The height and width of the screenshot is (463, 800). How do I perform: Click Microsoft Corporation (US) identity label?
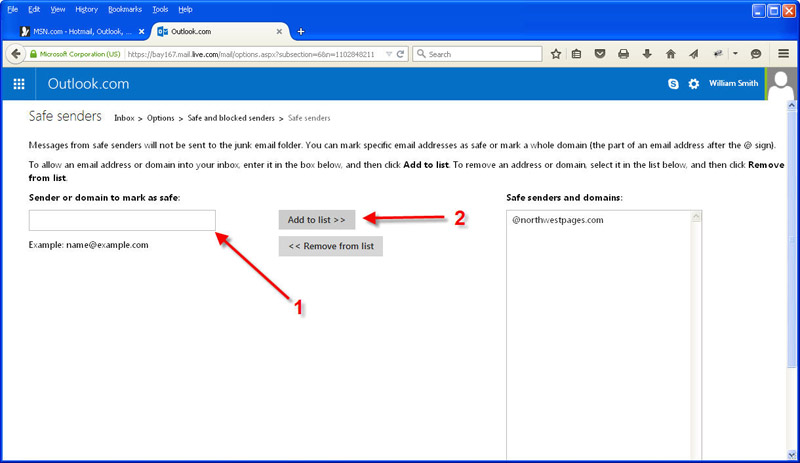[x=80, y=54]
